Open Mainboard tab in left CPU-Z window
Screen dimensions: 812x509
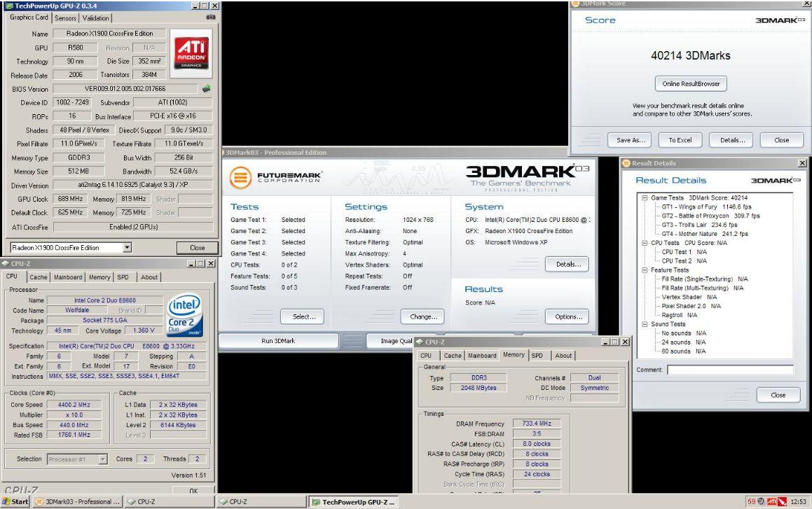(x=69, y=277)
